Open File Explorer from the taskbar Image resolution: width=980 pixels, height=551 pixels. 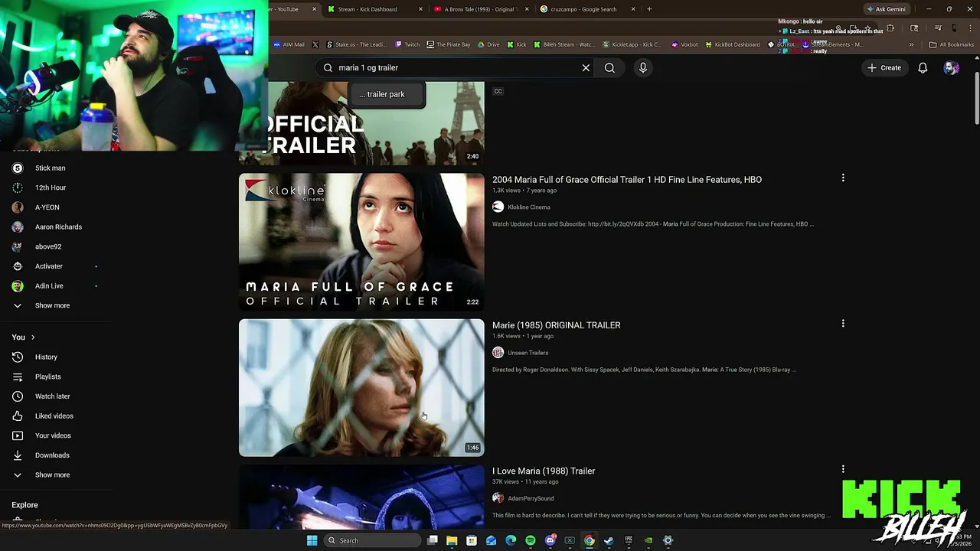452,540
